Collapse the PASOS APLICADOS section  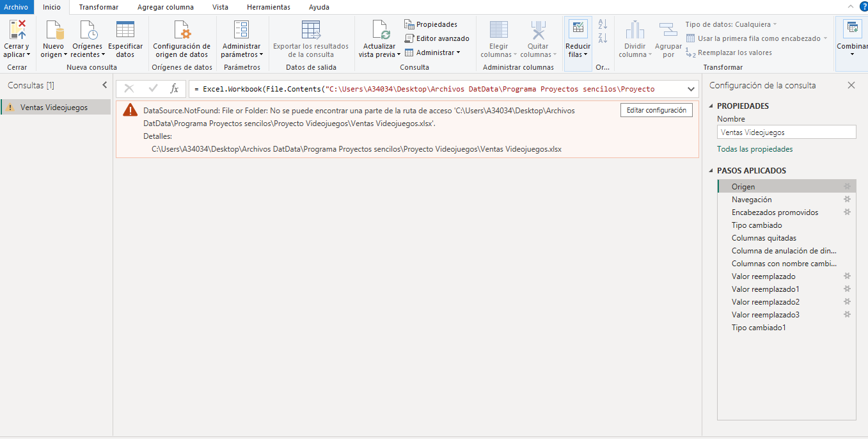711,171
